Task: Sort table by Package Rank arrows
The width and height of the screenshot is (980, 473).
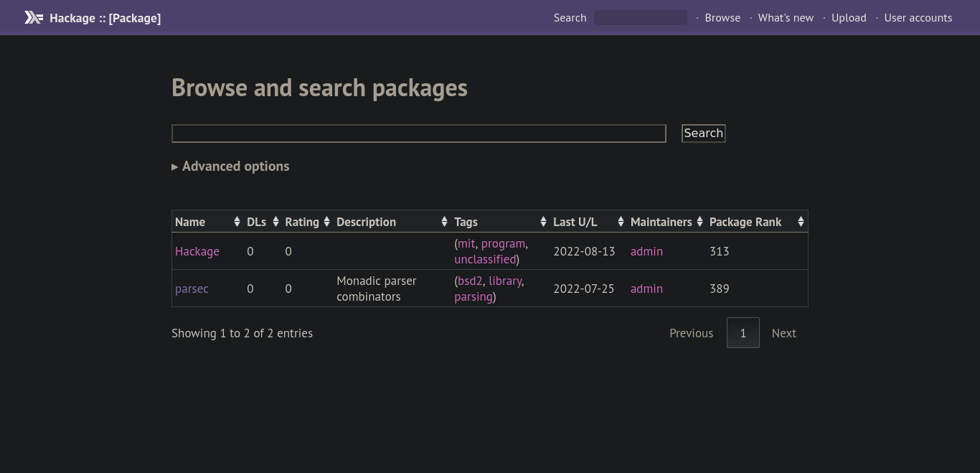Action: [x=801, y=222]
